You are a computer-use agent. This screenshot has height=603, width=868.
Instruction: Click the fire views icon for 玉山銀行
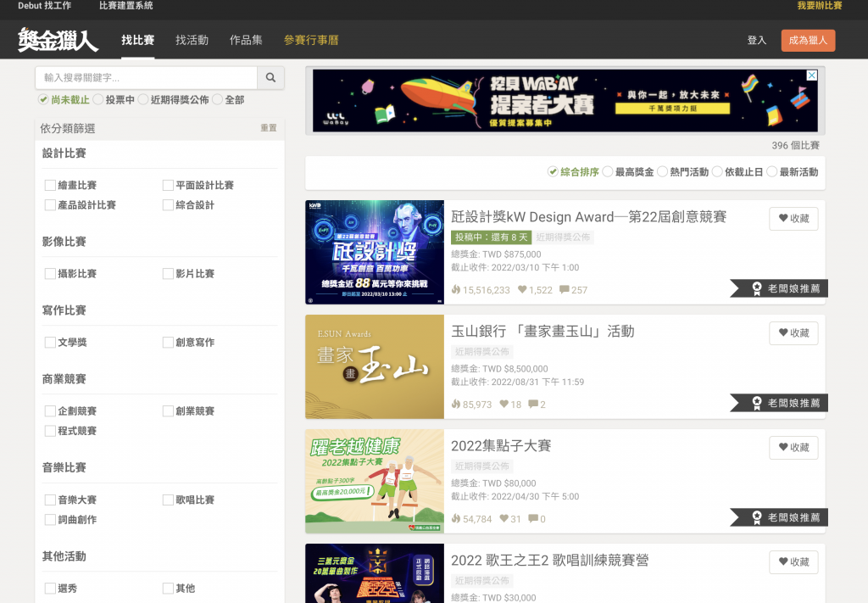pos(455,405)
